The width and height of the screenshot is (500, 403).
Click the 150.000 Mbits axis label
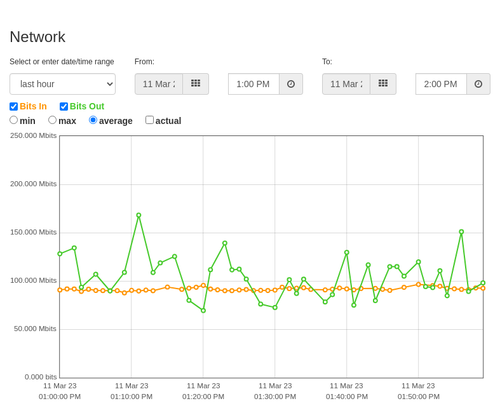point(33,232)
